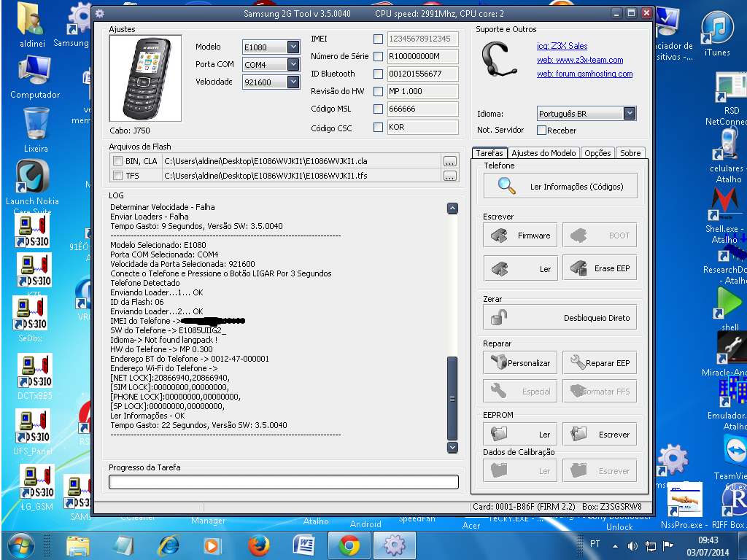Select the Tarefas tab
Viewport: 747px width, 560px height.
click(489, 153)
